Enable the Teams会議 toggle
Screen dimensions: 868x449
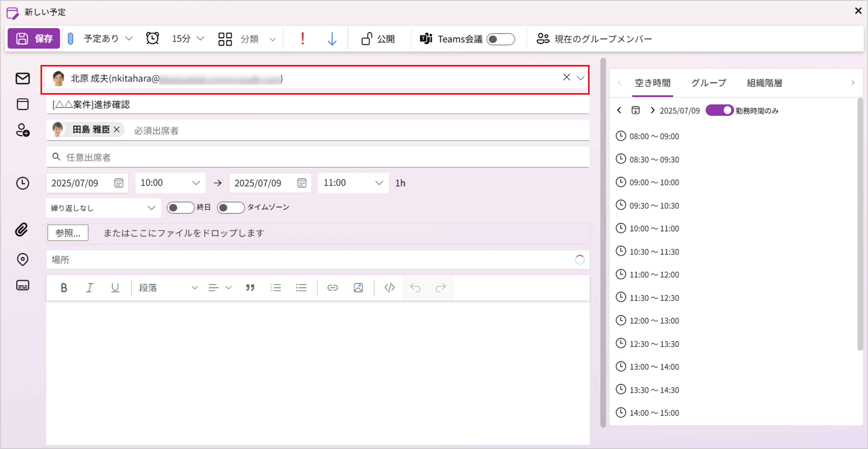500,39
